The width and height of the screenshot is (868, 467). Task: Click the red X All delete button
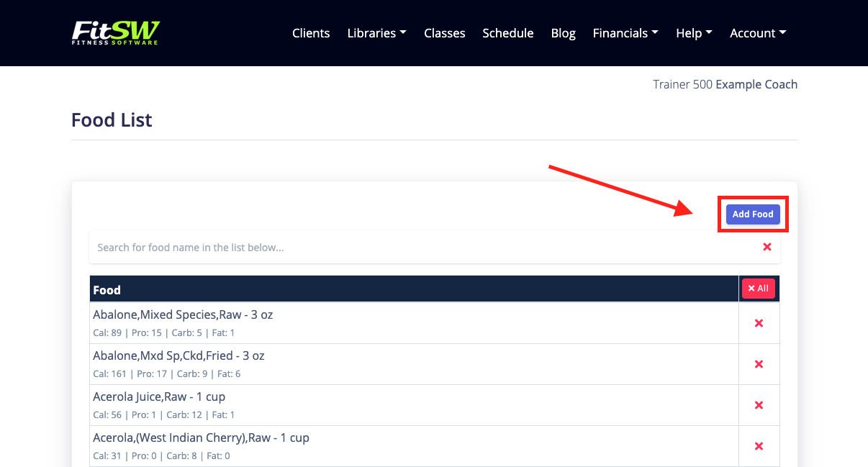pos(758,288)
